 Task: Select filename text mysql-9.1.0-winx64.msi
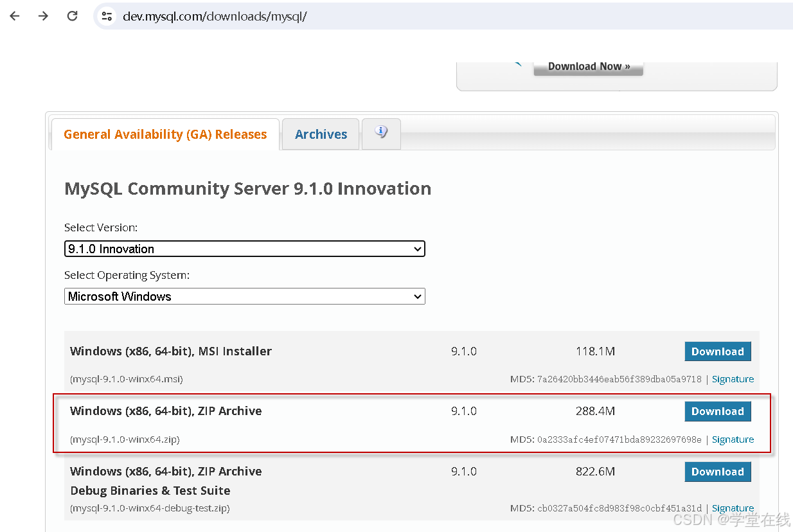pyautogui.click(x=127, y=379)
